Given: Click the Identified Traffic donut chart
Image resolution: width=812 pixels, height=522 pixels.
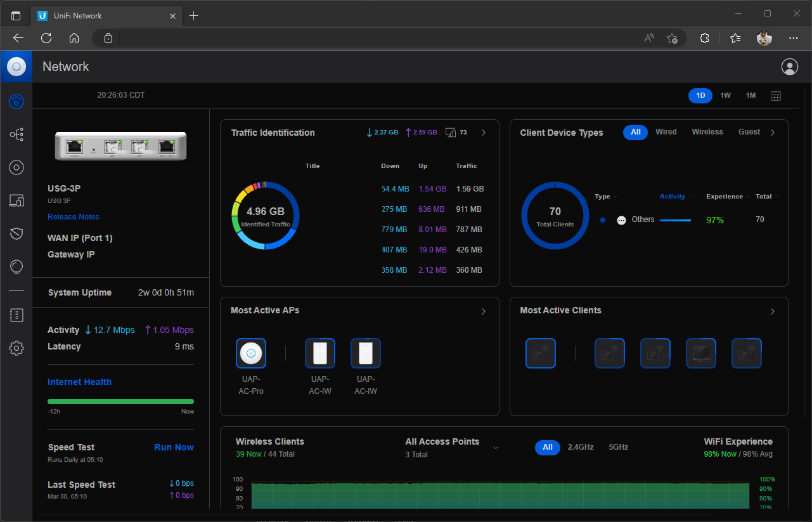Looking at the screenshot, I should [x=266, y=215].
